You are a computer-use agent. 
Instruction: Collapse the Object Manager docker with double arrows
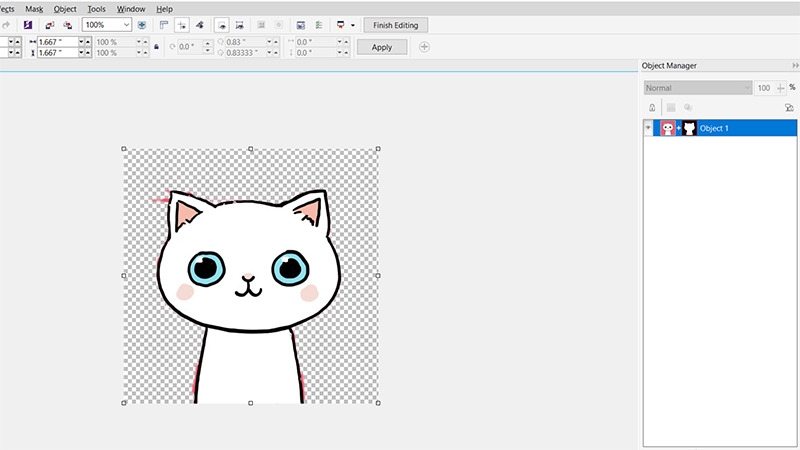click(795, 65)
